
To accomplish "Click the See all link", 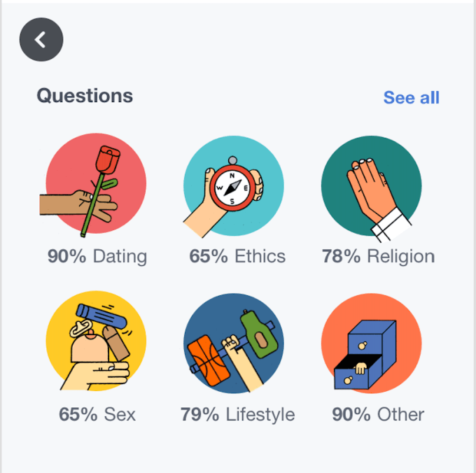I will tap(411, 98).
